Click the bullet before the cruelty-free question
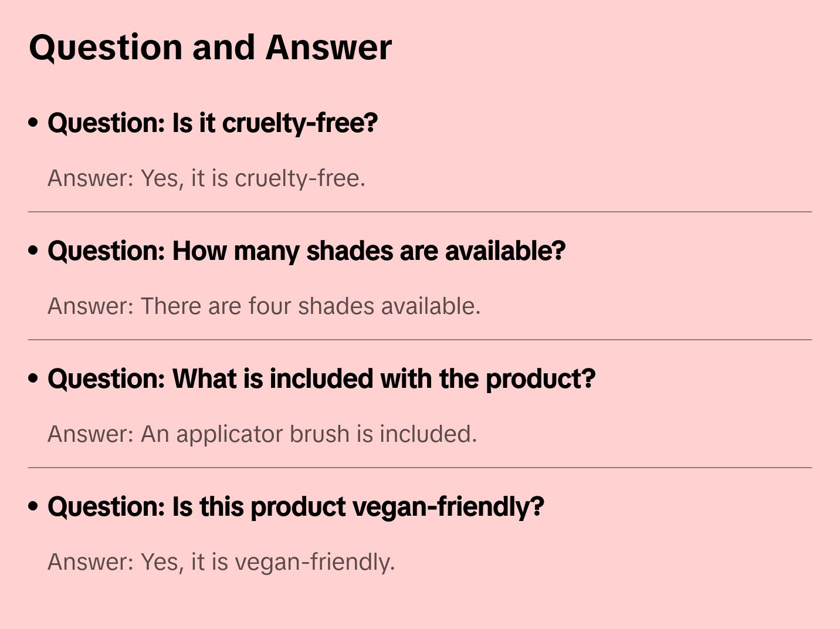 pos(33,123)
